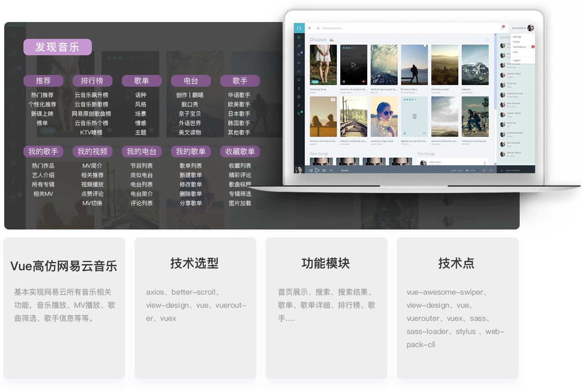
Task: Focus the Search members field
Action: click(x=519, y=170)
